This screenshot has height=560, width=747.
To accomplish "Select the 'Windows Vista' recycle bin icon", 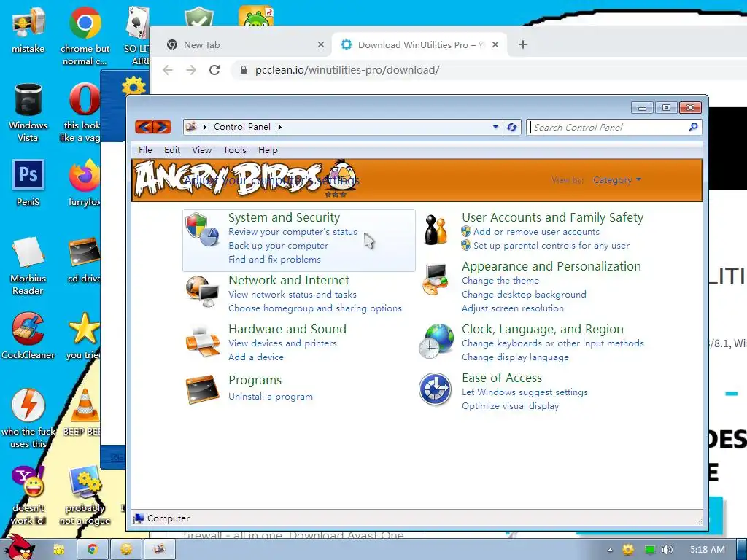I will tap(28, 112).
